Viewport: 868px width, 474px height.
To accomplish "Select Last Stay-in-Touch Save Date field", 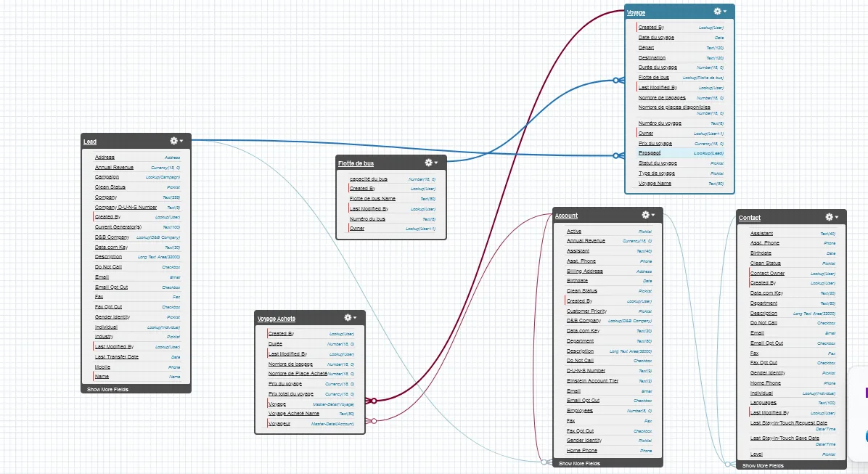I will [x=793, y=440].
